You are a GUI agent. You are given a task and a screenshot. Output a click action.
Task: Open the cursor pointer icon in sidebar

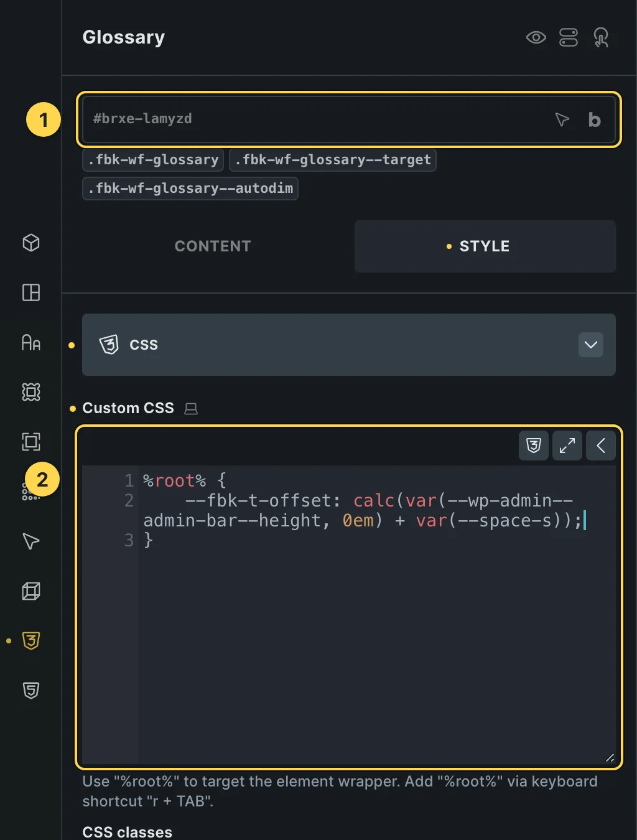(31, 541)
